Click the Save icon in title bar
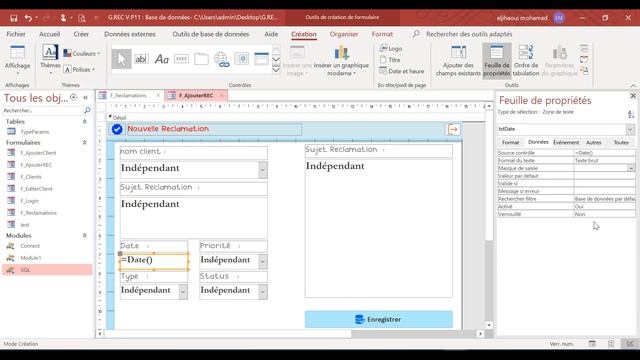640x360 pixels. [x=13, y=18]
